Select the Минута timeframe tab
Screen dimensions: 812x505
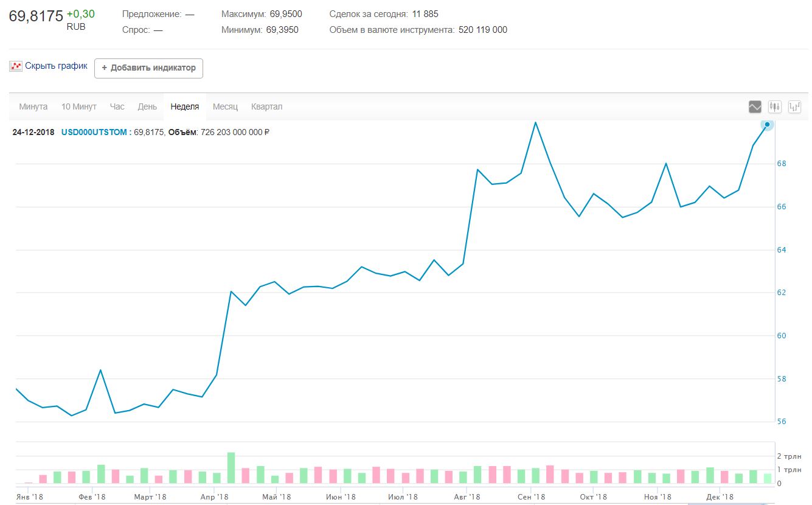pos(33,106)
